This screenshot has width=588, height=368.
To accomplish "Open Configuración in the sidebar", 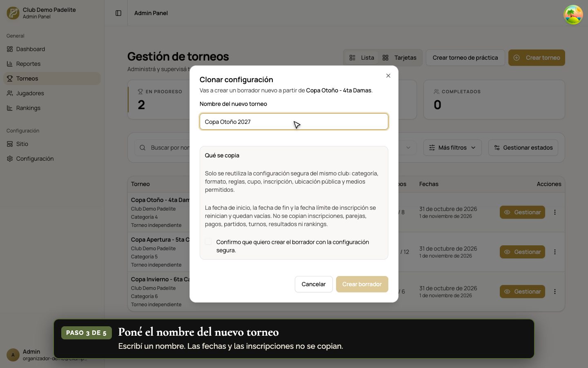I will click(x=52, y=159).
